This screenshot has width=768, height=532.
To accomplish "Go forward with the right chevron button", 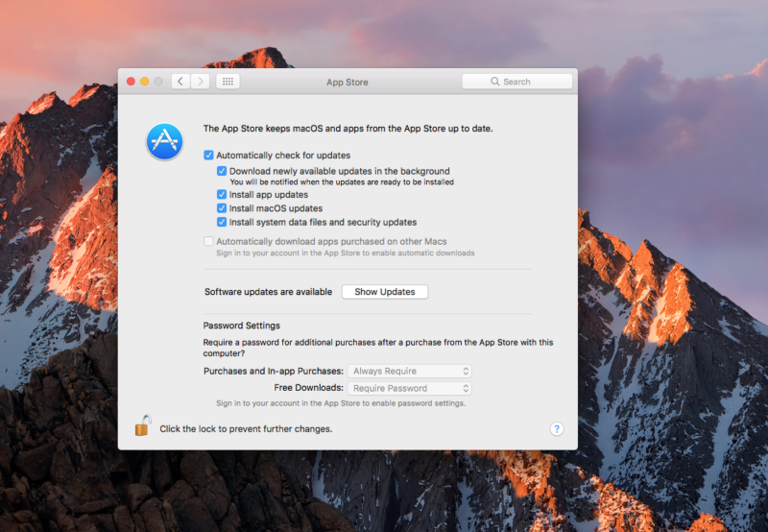I will coord(201,82).
